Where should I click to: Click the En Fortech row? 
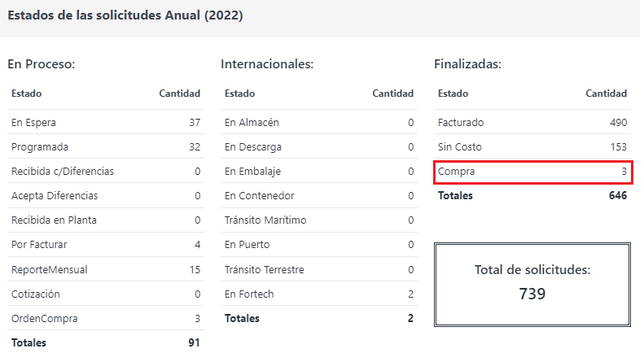[x=319, y=294]
